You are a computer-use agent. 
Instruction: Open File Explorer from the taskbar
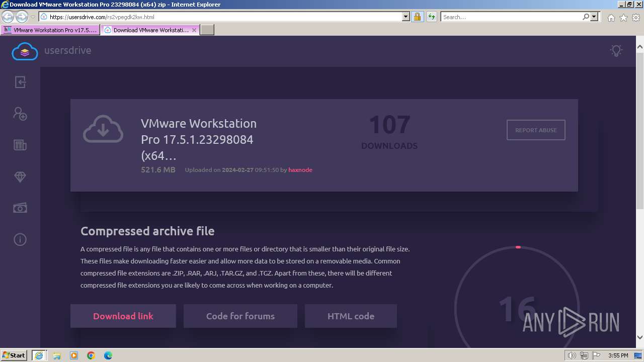57,355
